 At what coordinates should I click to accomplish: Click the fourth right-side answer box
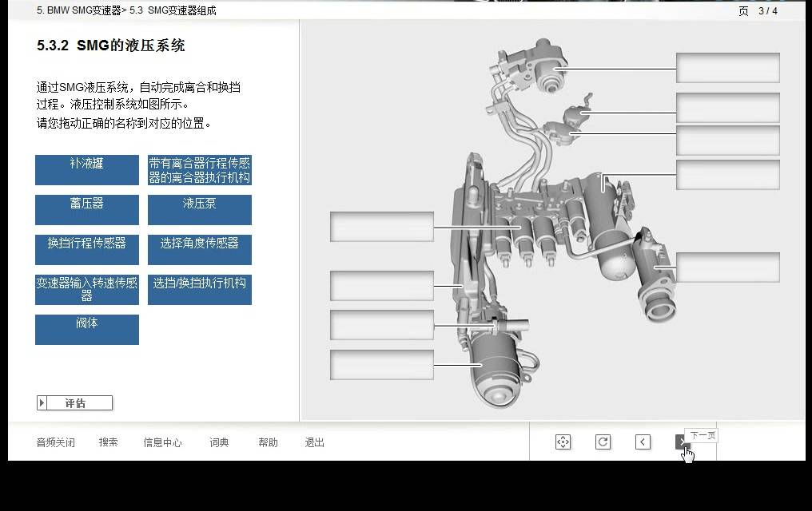pos(727,175)
